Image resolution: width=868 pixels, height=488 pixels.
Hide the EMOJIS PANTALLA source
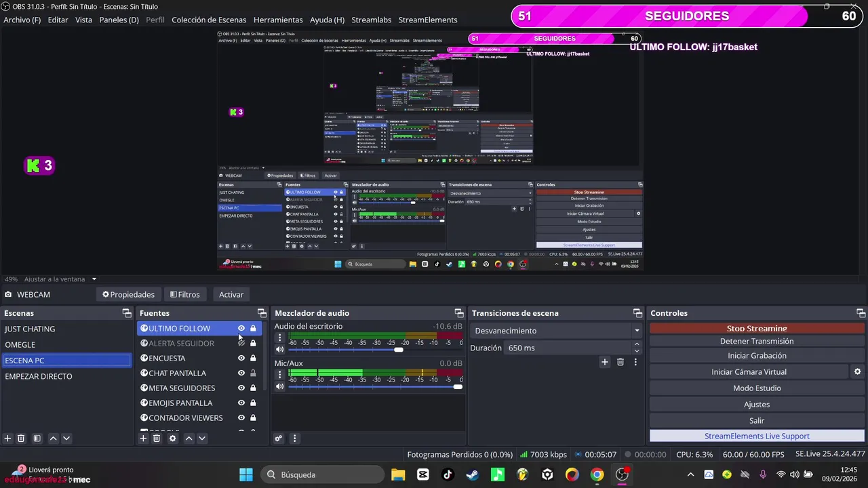point(241,403)
